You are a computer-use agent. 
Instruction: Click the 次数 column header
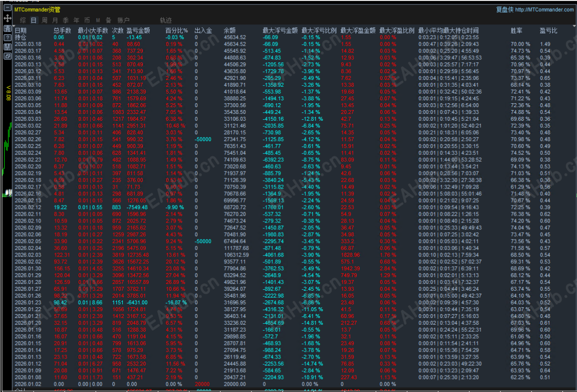point(118,31)
